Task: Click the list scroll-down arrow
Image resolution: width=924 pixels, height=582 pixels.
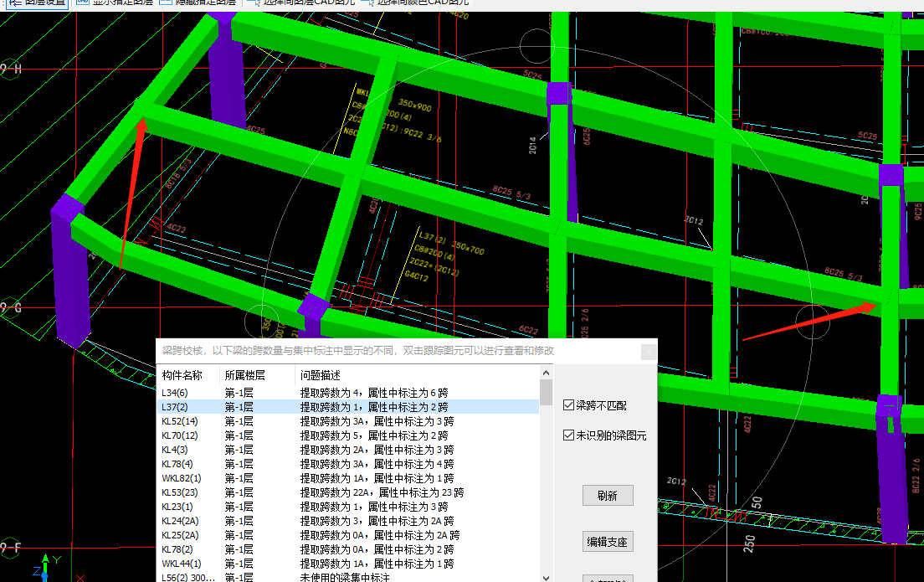Action: click(547, 576)
